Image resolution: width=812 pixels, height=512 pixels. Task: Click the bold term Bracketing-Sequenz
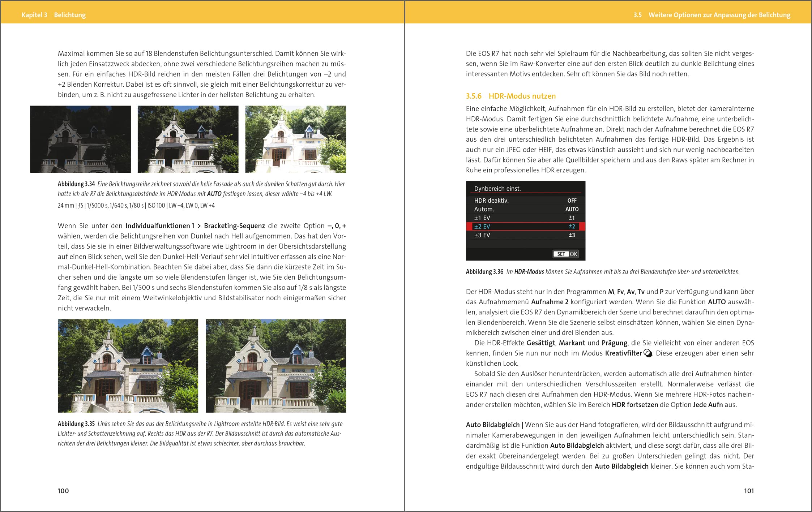pos(235,226)
